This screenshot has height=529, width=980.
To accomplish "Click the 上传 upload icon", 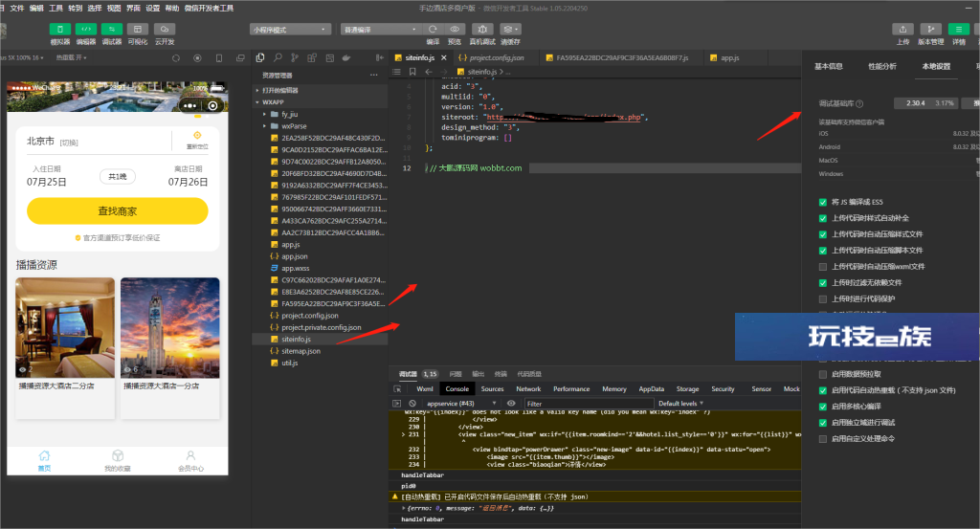I will [903, 29].
